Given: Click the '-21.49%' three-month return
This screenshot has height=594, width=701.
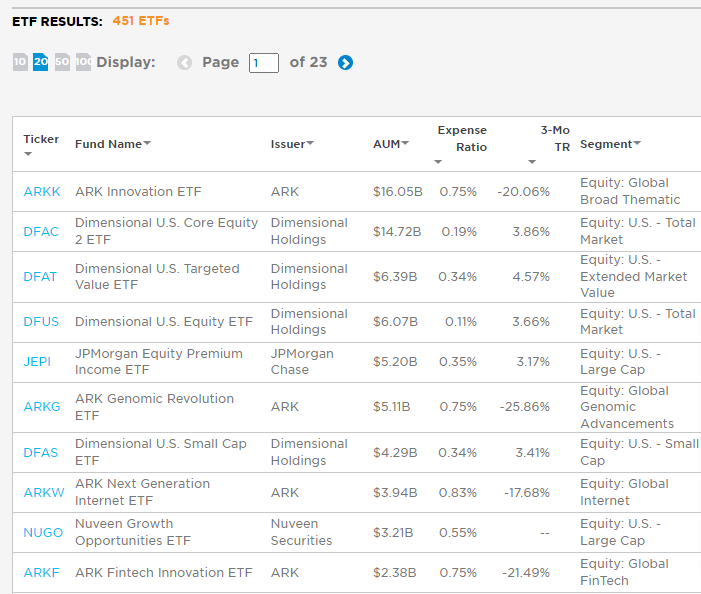Looking at the screenshot, I should (x=526, y=573).
